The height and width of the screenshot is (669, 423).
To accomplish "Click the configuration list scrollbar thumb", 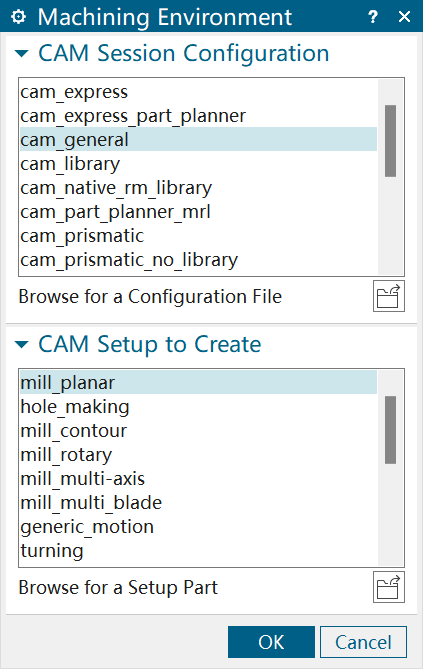I will pyautogui.click(x=390, y=141).
